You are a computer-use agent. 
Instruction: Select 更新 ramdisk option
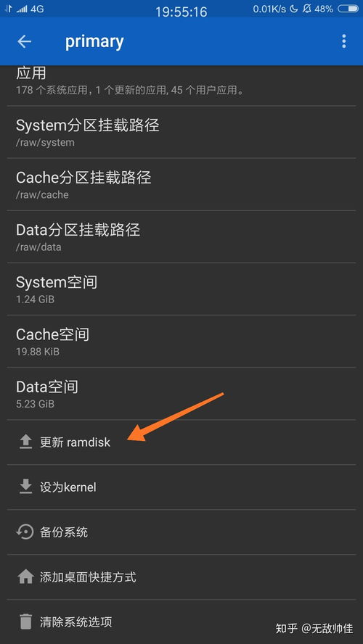click(181, 442)
